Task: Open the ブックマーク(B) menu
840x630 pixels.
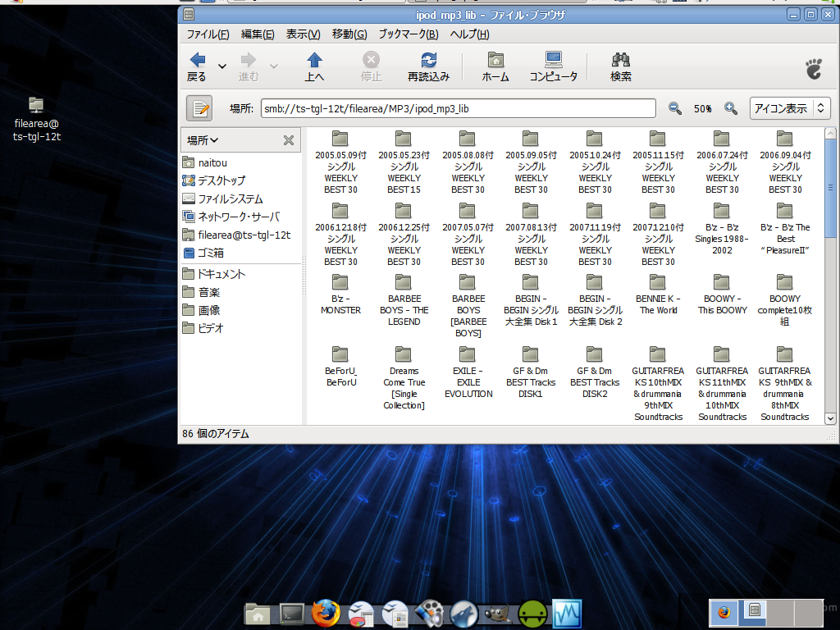Action: pos(409,34)
